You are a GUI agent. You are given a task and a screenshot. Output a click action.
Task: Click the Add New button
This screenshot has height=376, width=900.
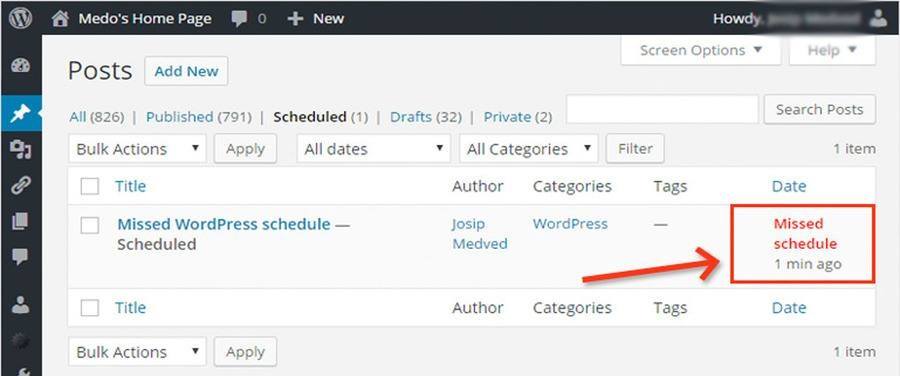click(x=186, y=71)
